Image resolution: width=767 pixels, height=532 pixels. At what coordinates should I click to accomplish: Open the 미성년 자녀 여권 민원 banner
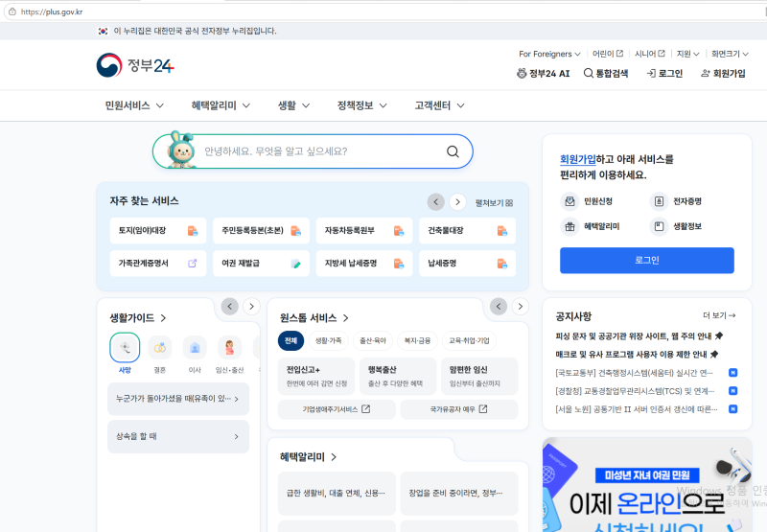coord(646,485)
